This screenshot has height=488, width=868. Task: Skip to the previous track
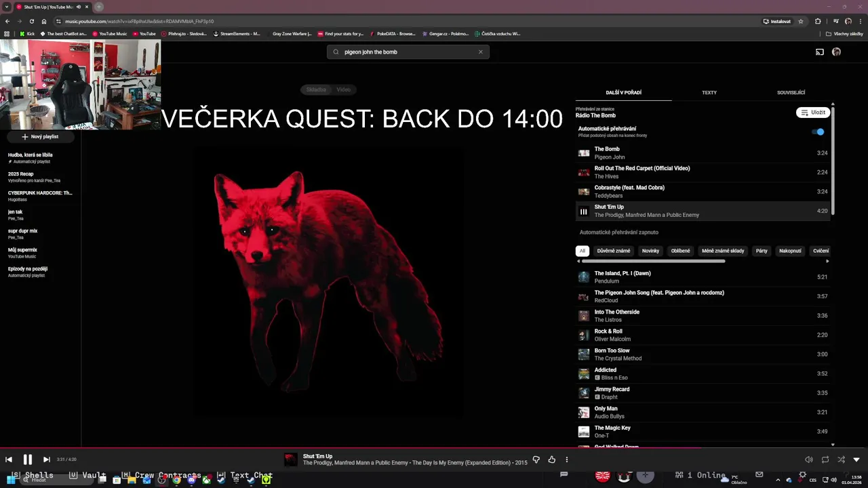coord(9,460)
